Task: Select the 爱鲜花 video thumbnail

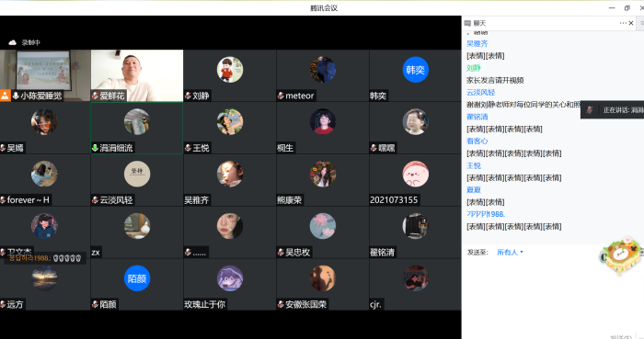Action: [137, 75]
